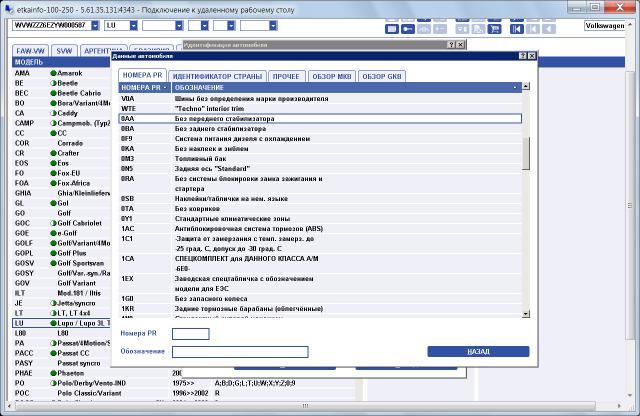Open the VIN number combo box dropdown arrow
Viewport: 640px width, 416px height.
pos(95,25)
